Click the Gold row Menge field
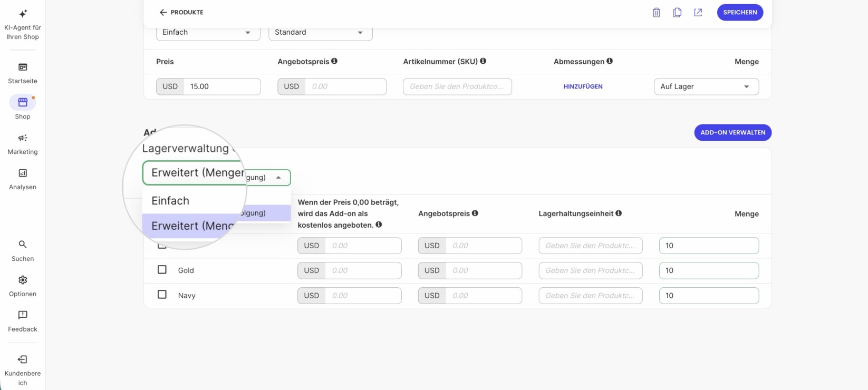 pos(709,270)
